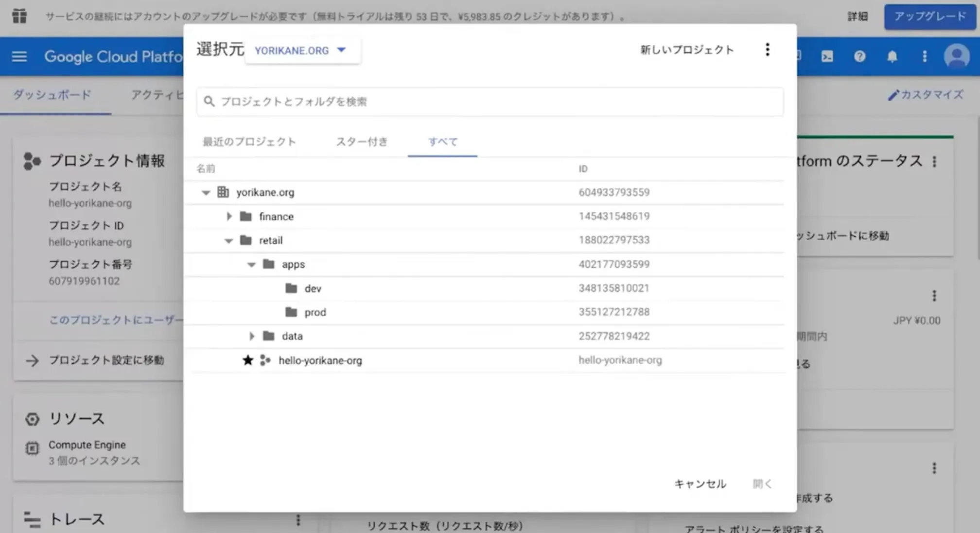Click the Compute Engine chip icon
Viewport: 980px width, 533px height.
pyautogui.click(x=32, y=448)
